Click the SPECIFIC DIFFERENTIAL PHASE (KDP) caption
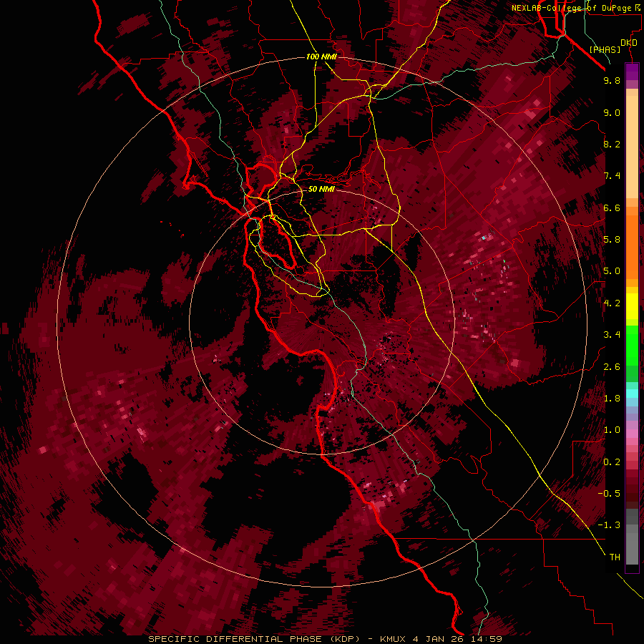The height and width of the screenshot is (644, 644). (x=254, y=639)
